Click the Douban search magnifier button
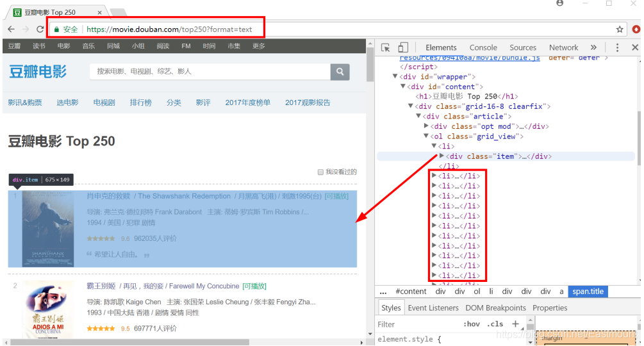The height and width of the screenshot is (346, 644). click(340, 71)
